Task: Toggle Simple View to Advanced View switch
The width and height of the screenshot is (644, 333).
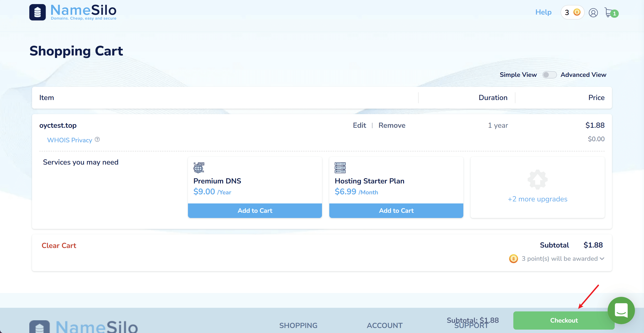Action: (549, 75)
